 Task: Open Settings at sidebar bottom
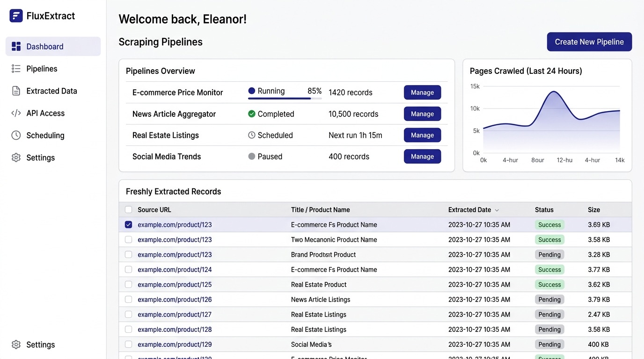click(53, 345)
